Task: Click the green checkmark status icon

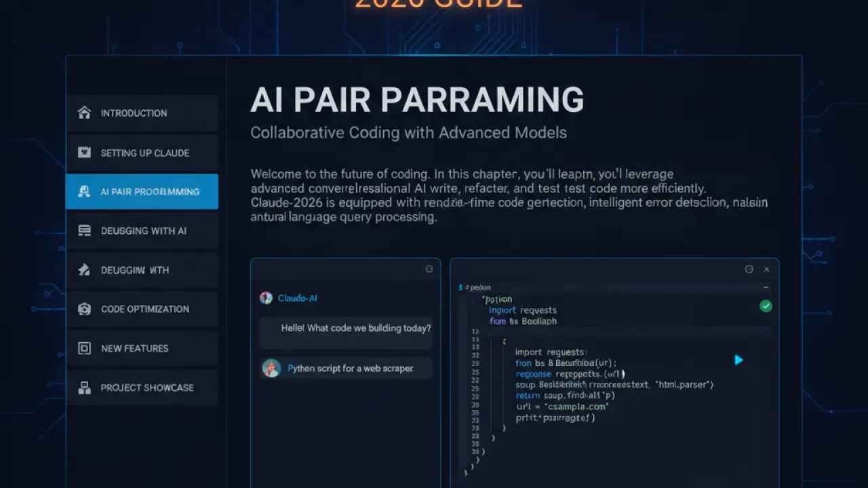Action: pyautogui.click(x=766, y=306)
